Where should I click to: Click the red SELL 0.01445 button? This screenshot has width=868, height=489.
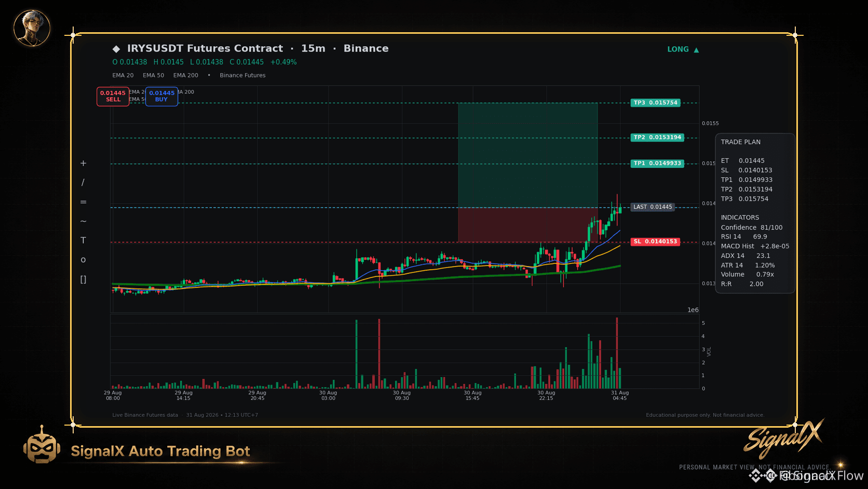coord(113,96)
